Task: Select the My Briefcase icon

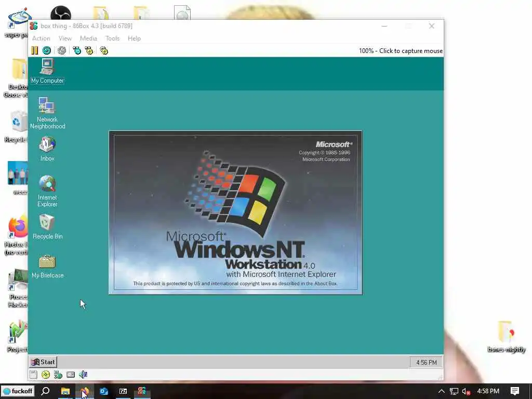Action: coord(47,267)
